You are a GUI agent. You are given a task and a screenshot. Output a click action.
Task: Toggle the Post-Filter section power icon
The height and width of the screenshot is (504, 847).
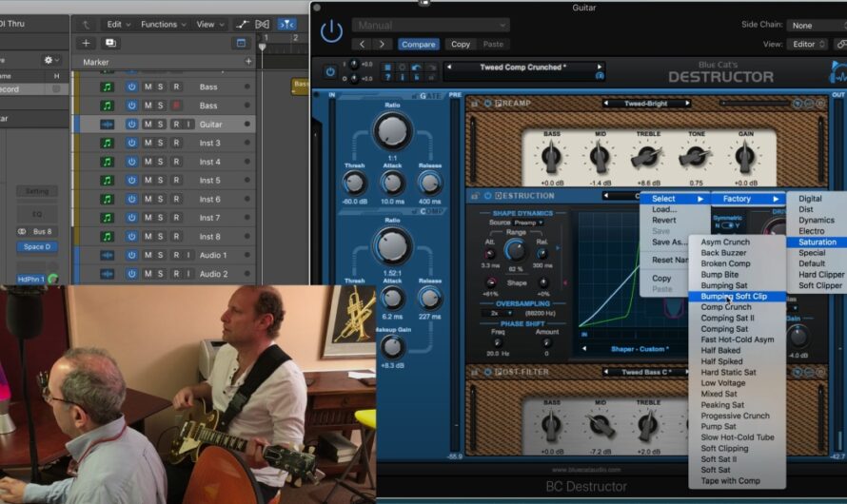tap(488, 373)
